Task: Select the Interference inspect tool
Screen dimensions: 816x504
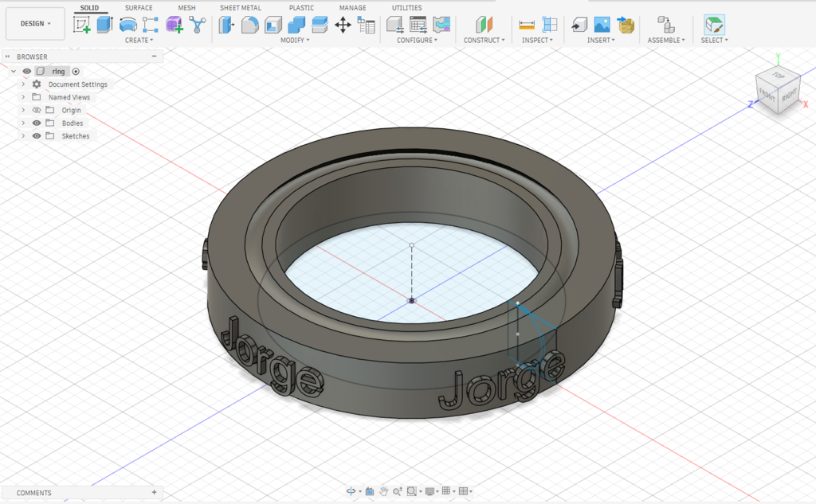Action: tap(550, 25)
